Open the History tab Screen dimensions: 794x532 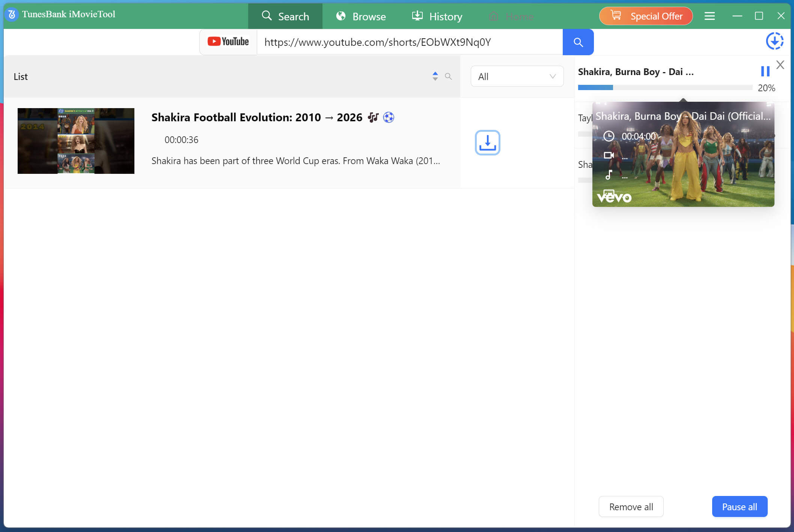[437, 16]
